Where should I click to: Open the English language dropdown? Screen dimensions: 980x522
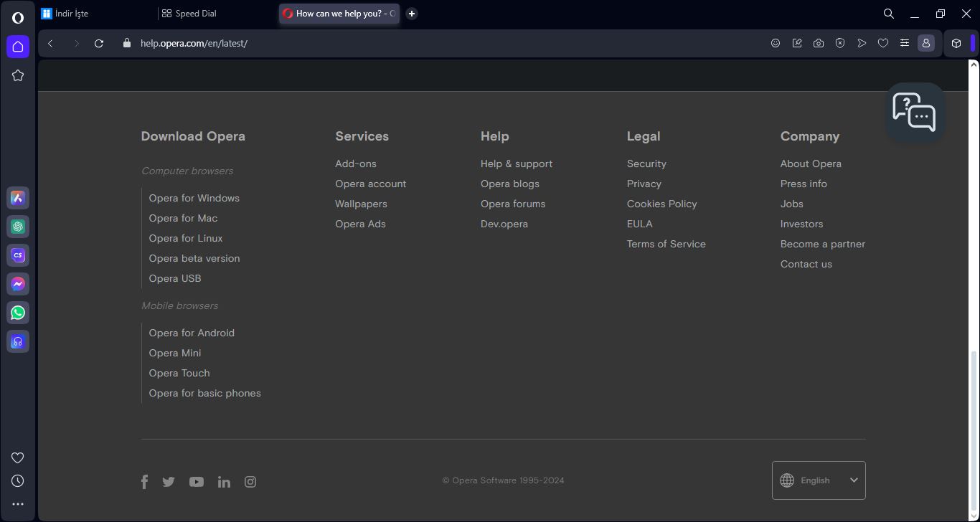pyautogui.click(x=819, y=480)
